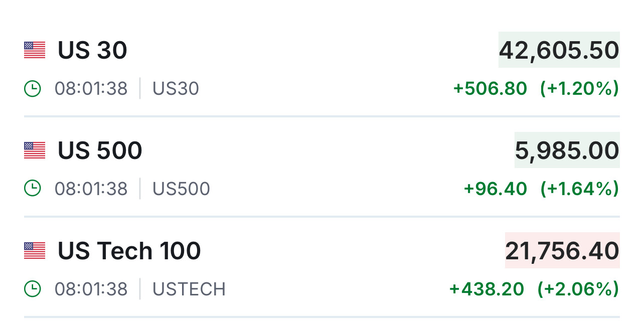
Task: Click the clock icon in the US Tech 100 row
Action: coord(32,289)
